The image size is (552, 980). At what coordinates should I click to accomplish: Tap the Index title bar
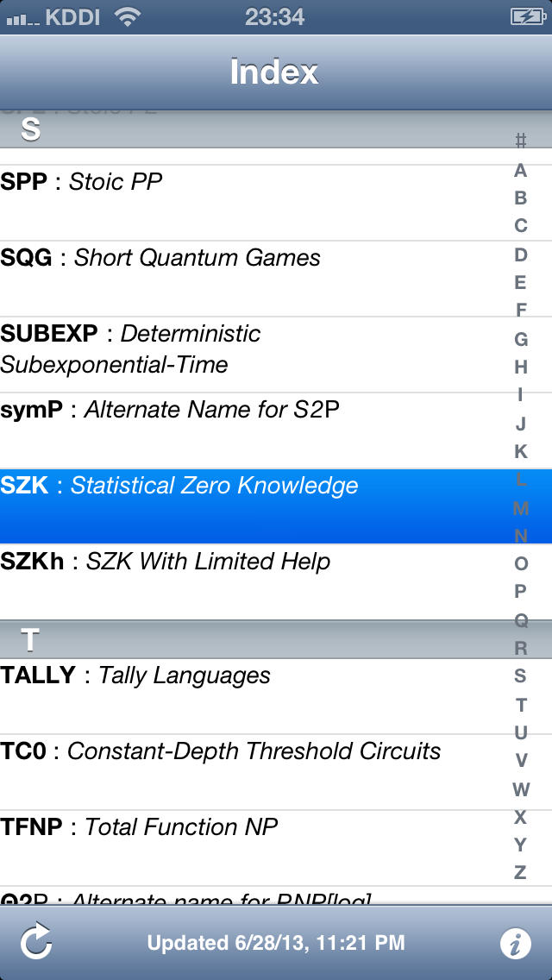pos(274,72)
